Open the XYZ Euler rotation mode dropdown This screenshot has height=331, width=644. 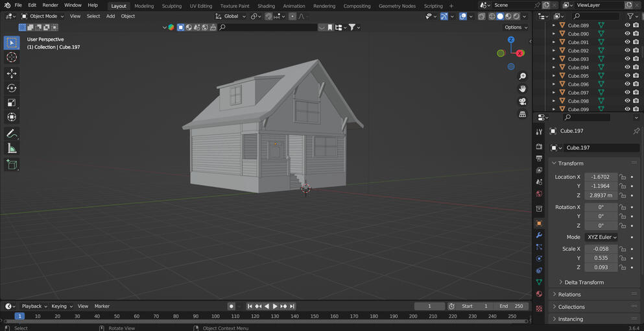[x=601, y=238]
